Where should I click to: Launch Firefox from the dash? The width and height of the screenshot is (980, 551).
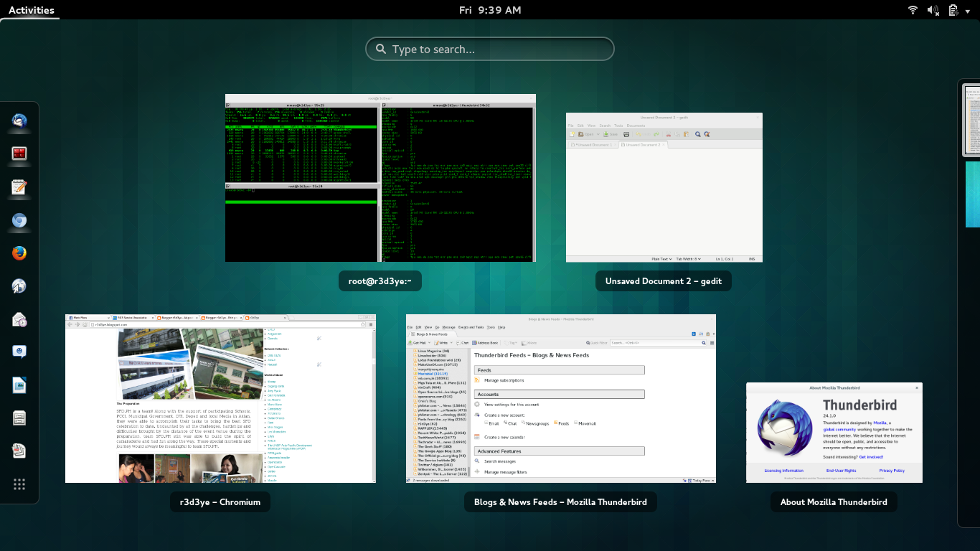pos(19,253)
